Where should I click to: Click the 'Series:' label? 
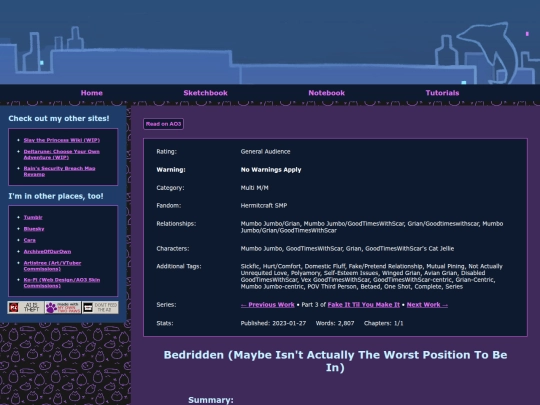point(166,305)
